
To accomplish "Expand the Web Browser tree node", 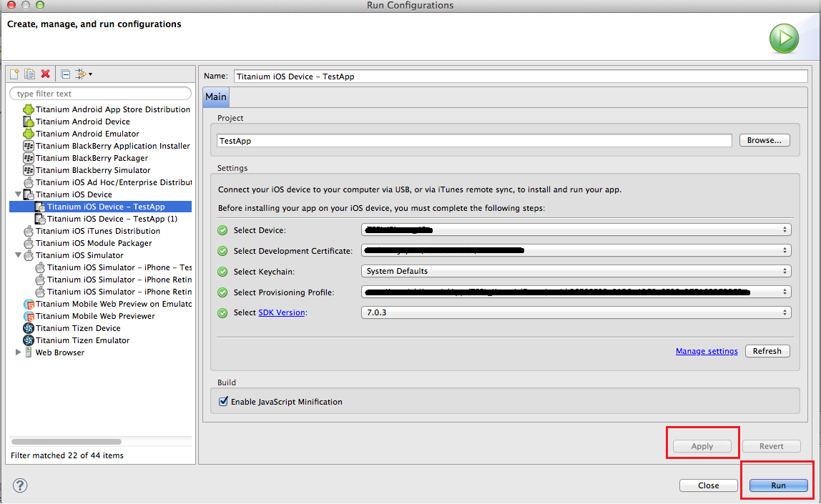I will [18, 352].
